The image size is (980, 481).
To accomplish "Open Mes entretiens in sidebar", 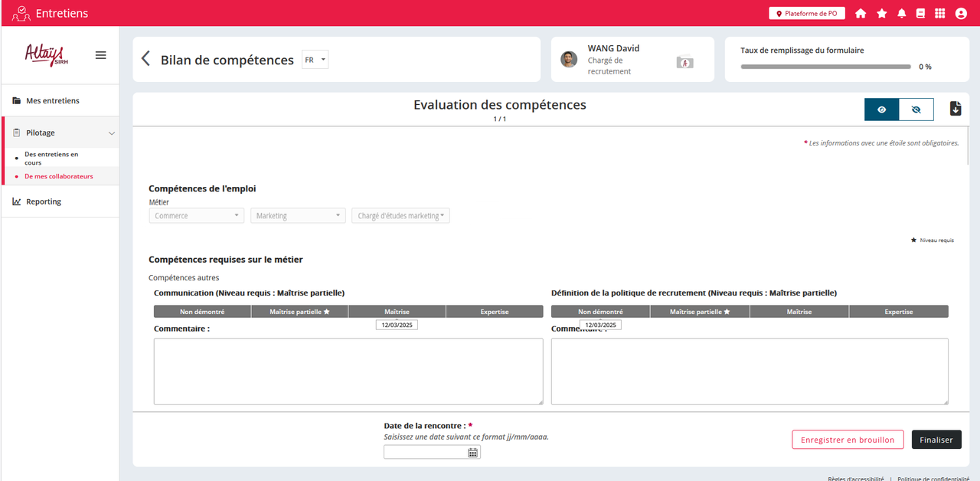I will [x=52, y=101].
